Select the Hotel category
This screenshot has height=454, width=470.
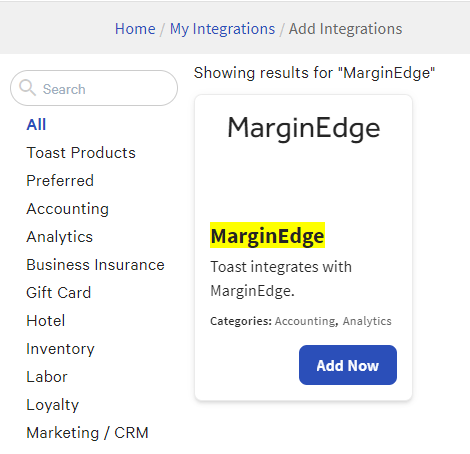pyautogui.click(x=46, y=321)
